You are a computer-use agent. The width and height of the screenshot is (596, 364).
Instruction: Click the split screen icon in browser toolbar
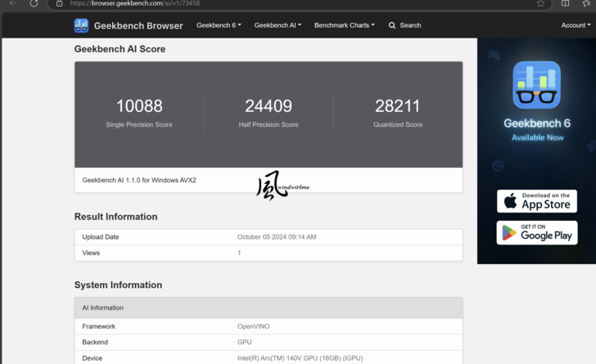(566, 3)
